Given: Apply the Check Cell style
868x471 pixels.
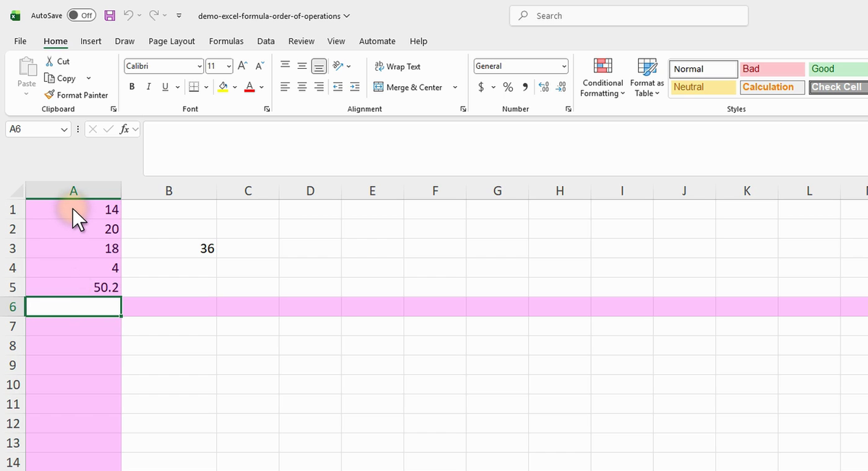Looking at the screenshot, I should tap(838, 87).
